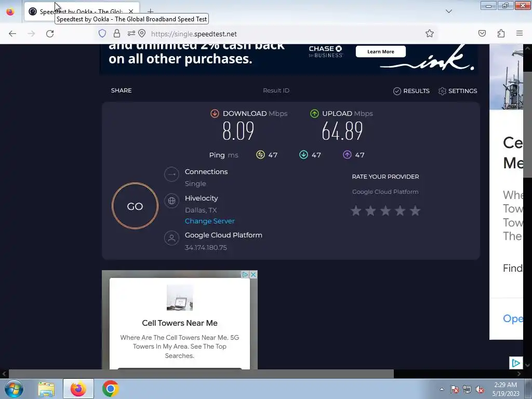
Task: Launch Google Chrome from the taskbar
Action: pos(110,389)
